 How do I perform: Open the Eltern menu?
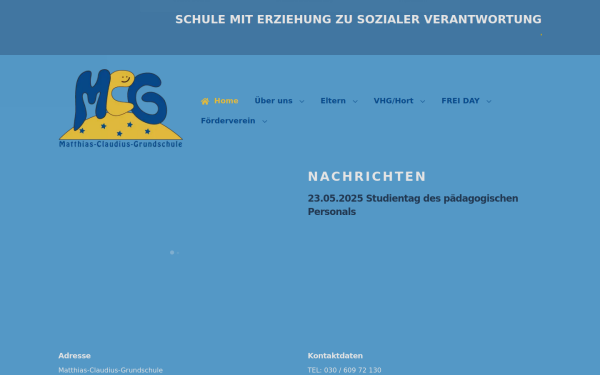[333, 101]
